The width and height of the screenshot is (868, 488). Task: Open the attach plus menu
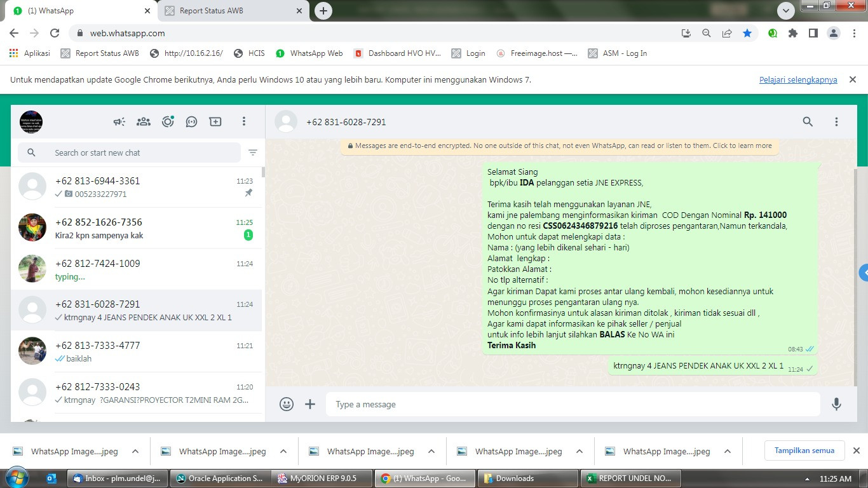[x=310, y=404]
